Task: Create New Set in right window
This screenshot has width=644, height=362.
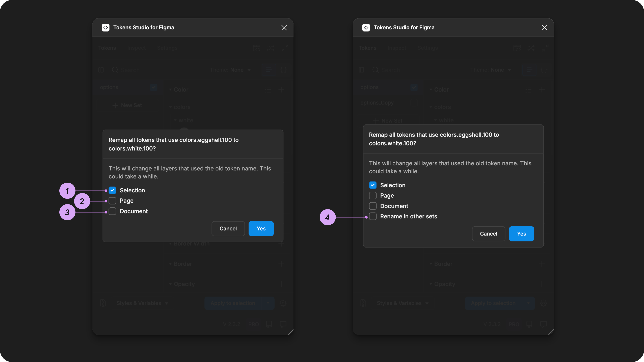Action: [x=388, y=121]
